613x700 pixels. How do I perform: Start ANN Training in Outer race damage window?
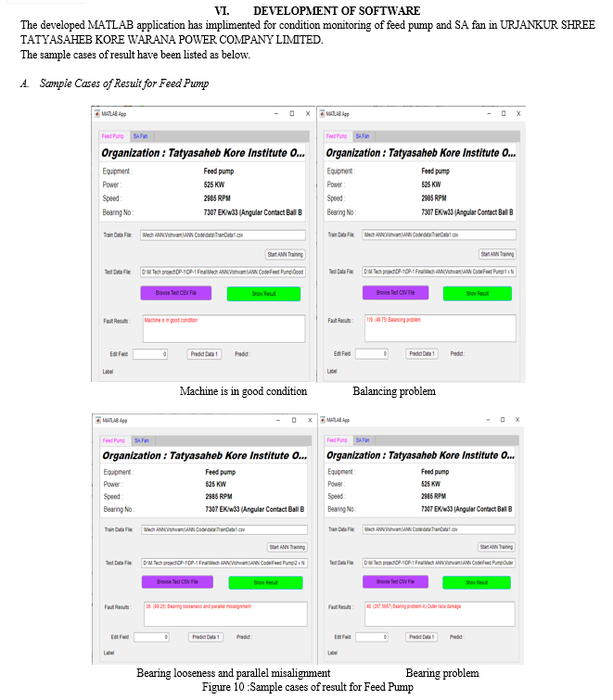[496, 546]
